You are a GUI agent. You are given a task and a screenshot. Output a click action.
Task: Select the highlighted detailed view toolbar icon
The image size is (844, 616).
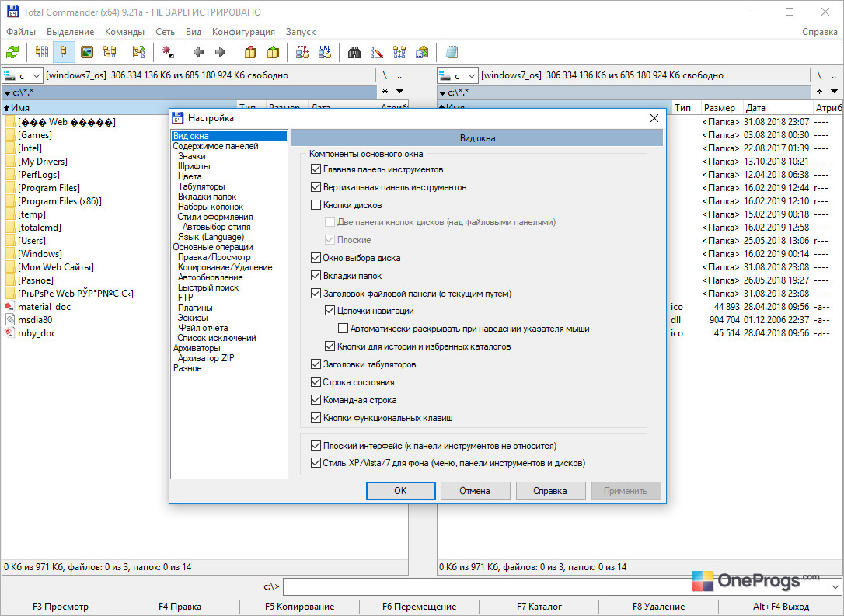pyautogui.click(x=64, y=52)
